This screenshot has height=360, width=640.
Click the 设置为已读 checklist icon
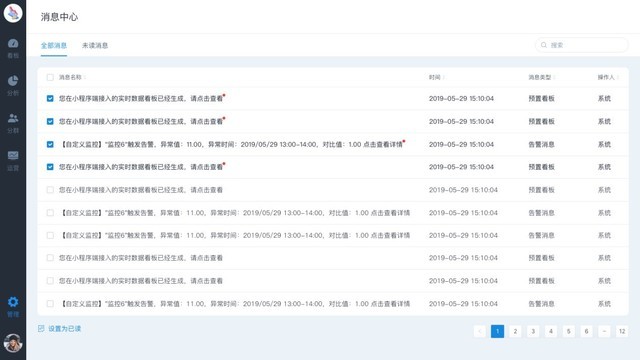click(41, 329)
